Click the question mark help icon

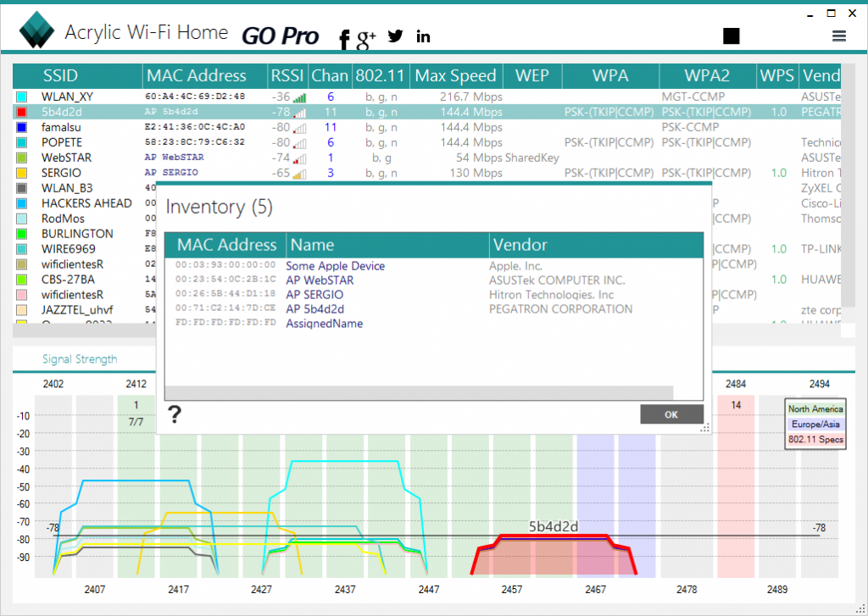coord(175,414)
